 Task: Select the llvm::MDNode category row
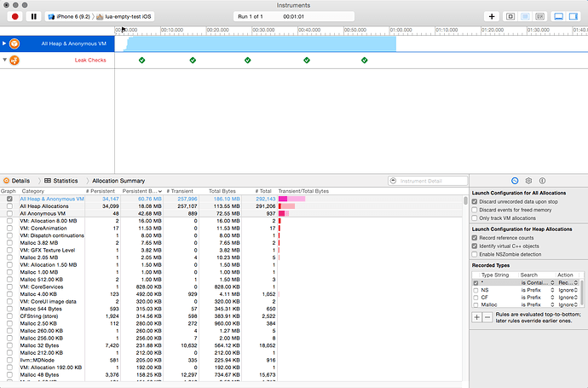tap(231, 360)
